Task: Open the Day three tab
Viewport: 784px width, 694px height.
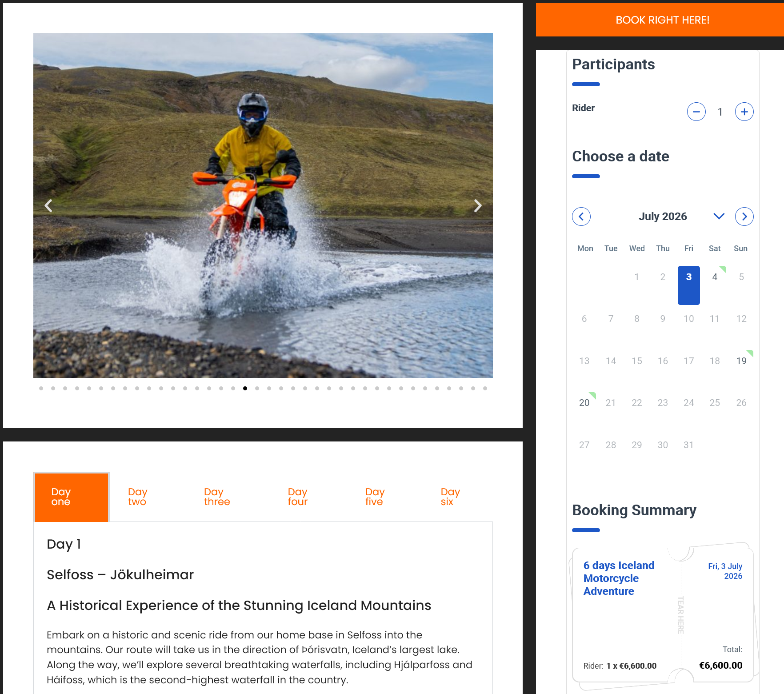Action: [217, 497]
